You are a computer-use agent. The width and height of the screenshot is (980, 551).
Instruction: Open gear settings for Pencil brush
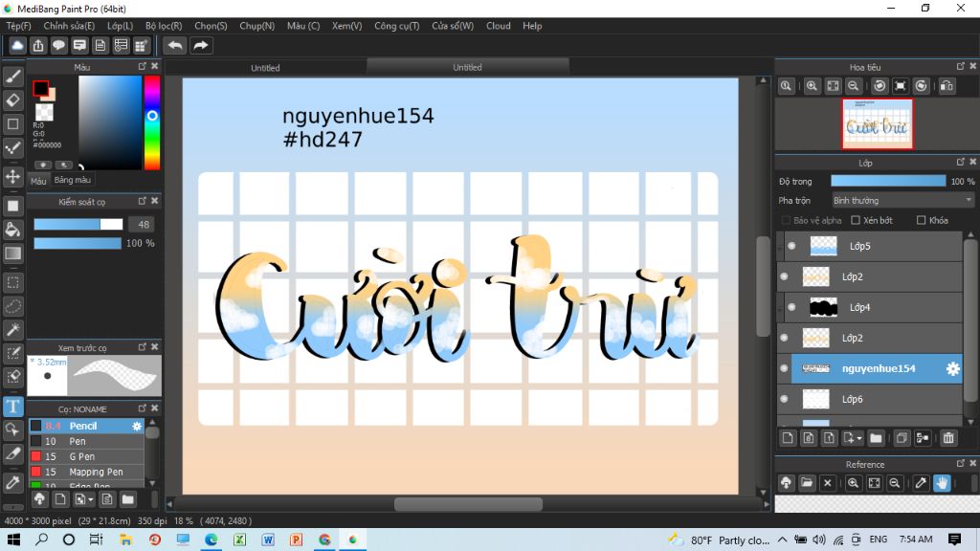tap(137, 426)
